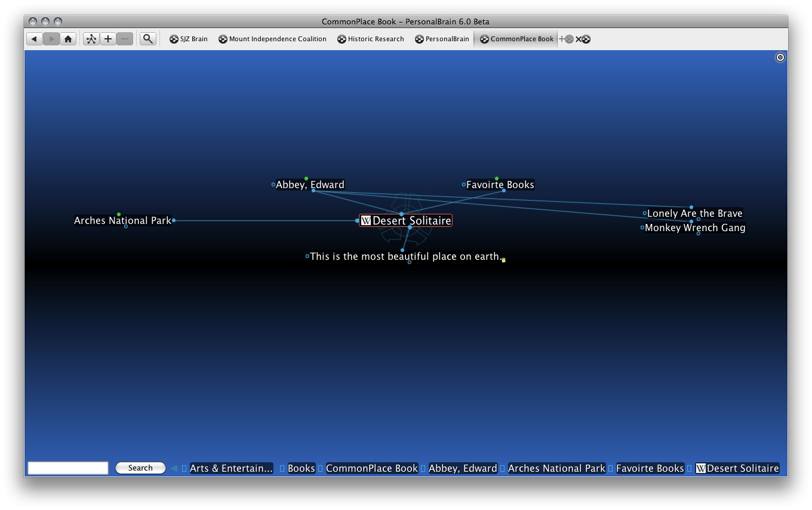This screenshot has height=510, width=812.
Task: Switch to the Historic Research tab
Action: (371, 39)
